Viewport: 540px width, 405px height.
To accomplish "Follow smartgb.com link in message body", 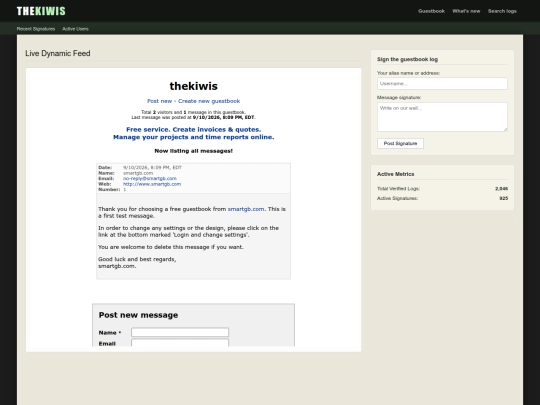I will (x=246, y=209).
